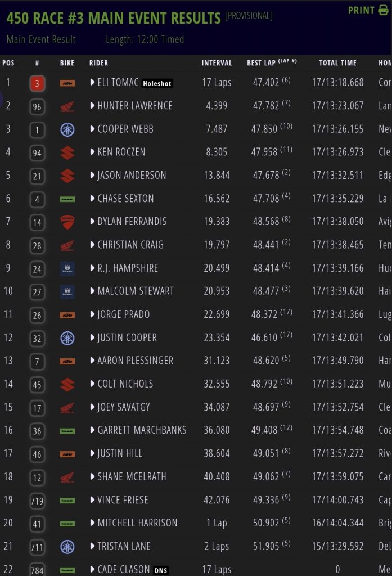Click the Holeshot badge

coord(157,83)
